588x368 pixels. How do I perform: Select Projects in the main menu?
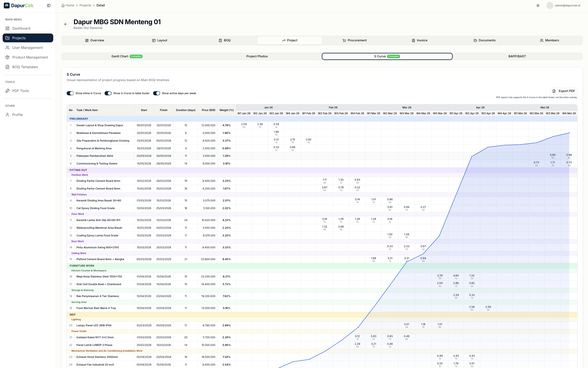28,38
